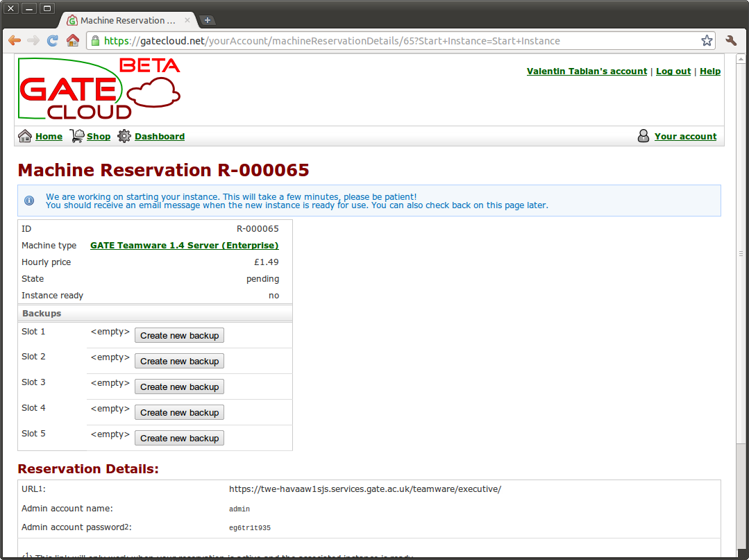The width and height of the screenshot is (749, 560).
Task: Click the ID value R-000065 in table
Action: [258, 229]
